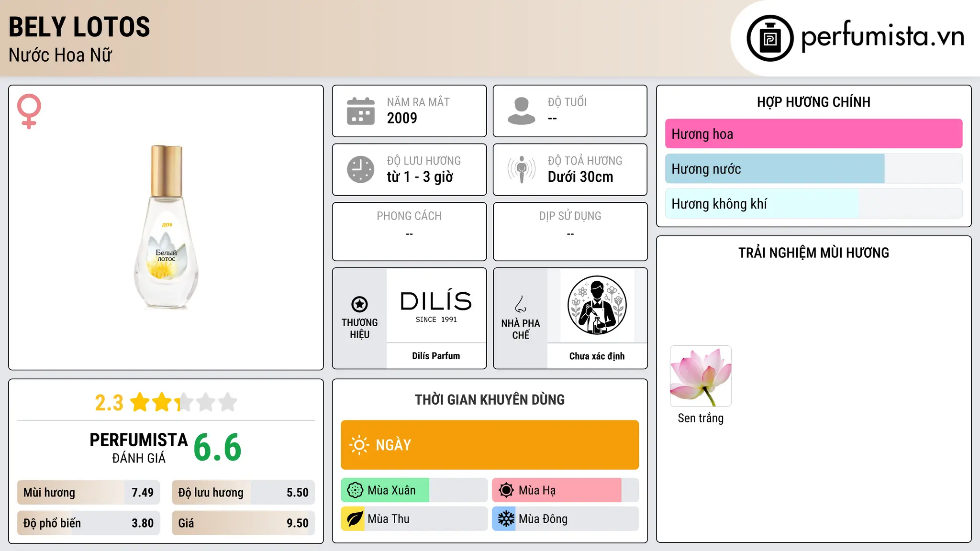Click the Hương hoa accord bar
Viewport: 980px width, 551px height.
813,134
